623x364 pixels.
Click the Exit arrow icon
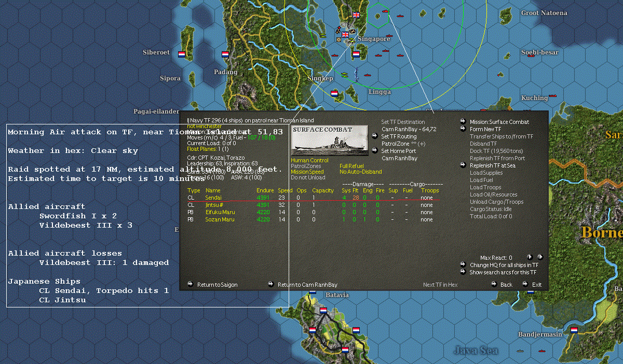click(x=525, y=284)
